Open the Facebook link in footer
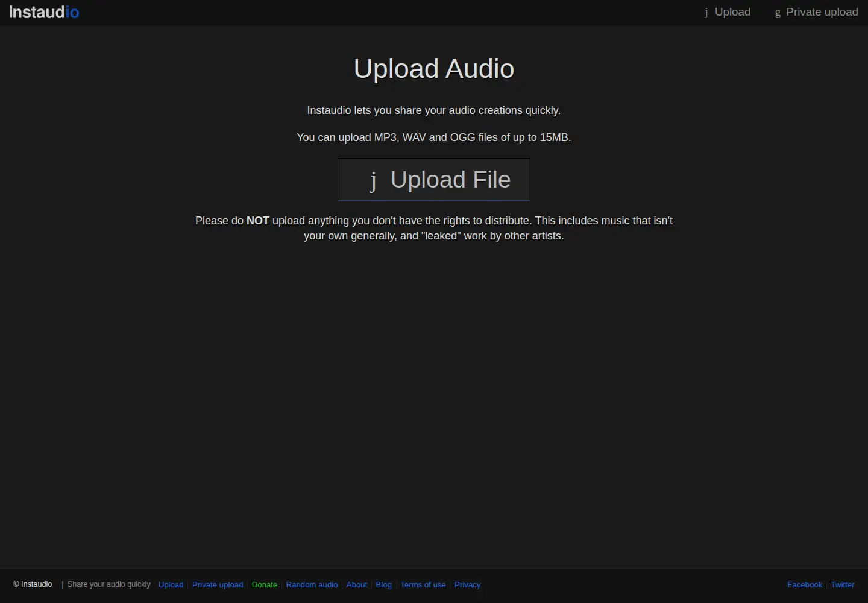868x603 pixels. (x=805, y=585)
